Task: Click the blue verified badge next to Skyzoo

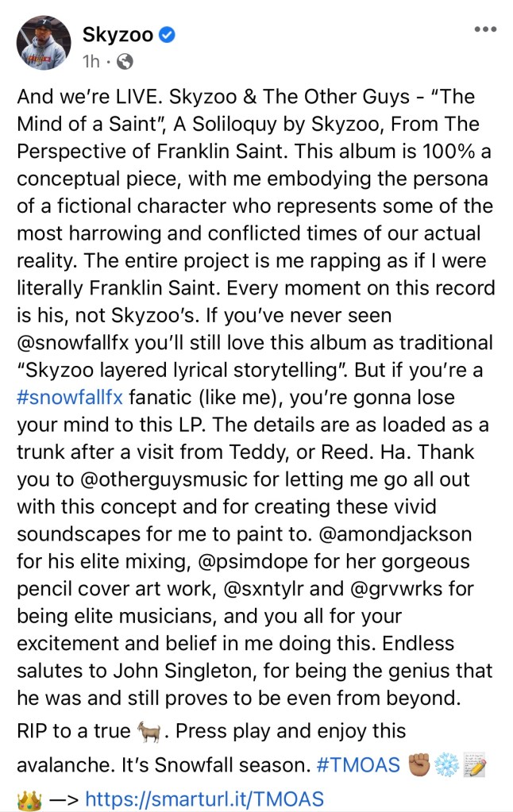Action: [168, 34]
